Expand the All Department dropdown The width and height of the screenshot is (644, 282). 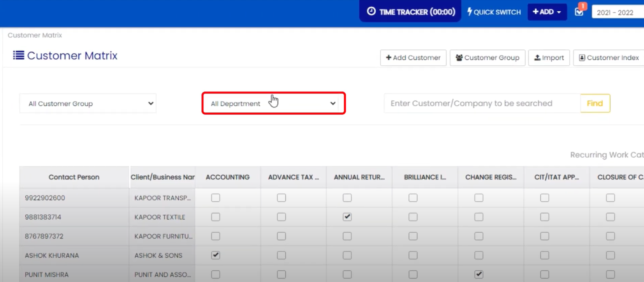coord(273,103)
